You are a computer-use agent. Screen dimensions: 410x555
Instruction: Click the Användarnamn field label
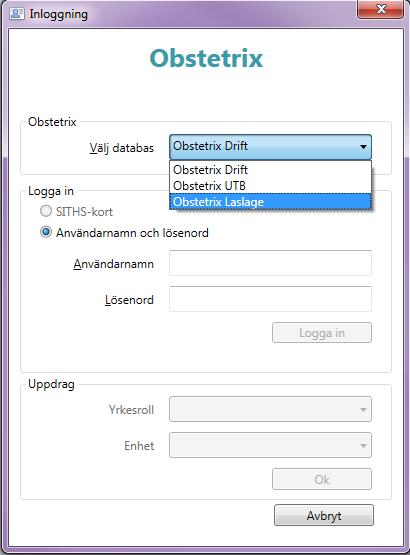114,264
